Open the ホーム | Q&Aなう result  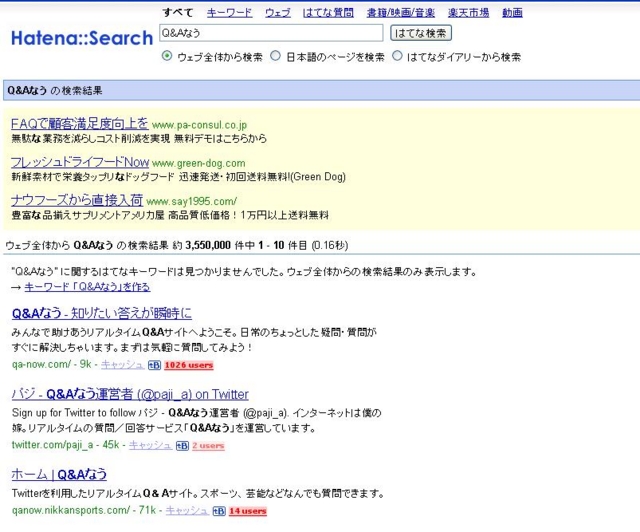(59, 474)
